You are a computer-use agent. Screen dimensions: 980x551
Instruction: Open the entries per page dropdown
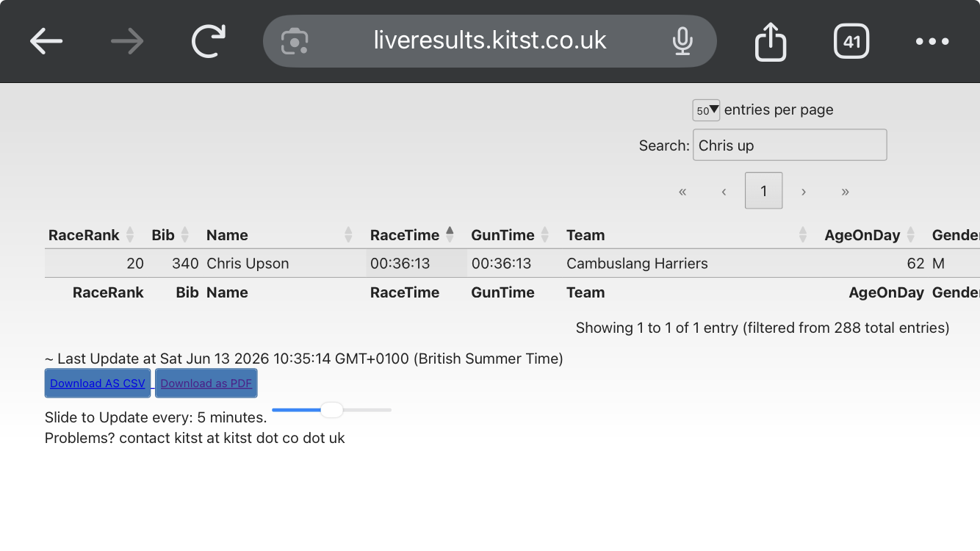706,110
